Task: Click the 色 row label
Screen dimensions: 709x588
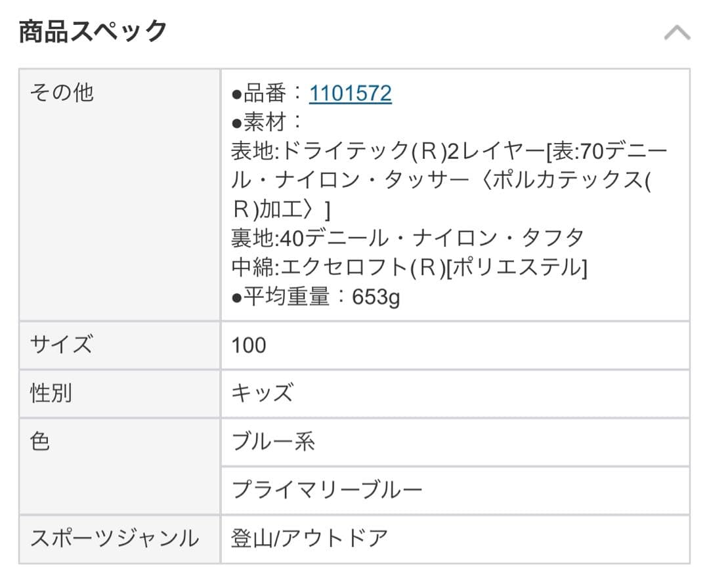Action: 40,442
